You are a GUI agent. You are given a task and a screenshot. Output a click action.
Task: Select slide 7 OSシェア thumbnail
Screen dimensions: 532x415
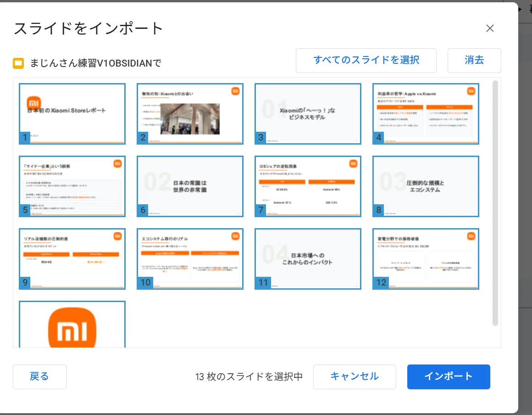point(308,186)
